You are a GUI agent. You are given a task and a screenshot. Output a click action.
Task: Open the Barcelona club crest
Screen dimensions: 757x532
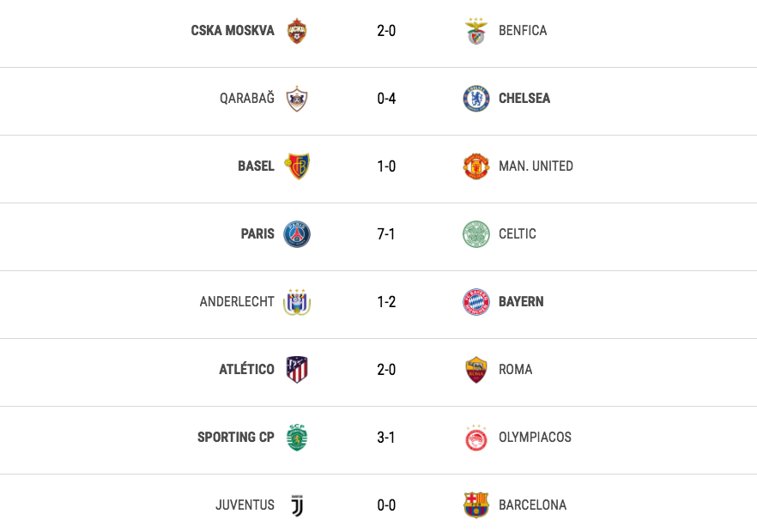click(x=476, y=505)
